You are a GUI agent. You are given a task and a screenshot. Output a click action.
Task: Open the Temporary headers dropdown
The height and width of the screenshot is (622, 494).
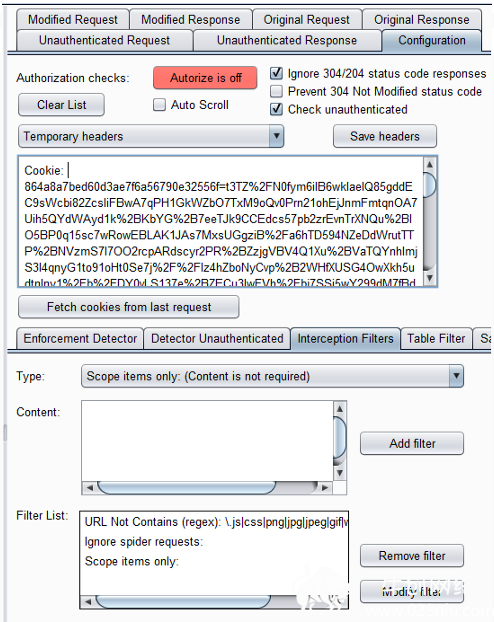tap(151, 136)
